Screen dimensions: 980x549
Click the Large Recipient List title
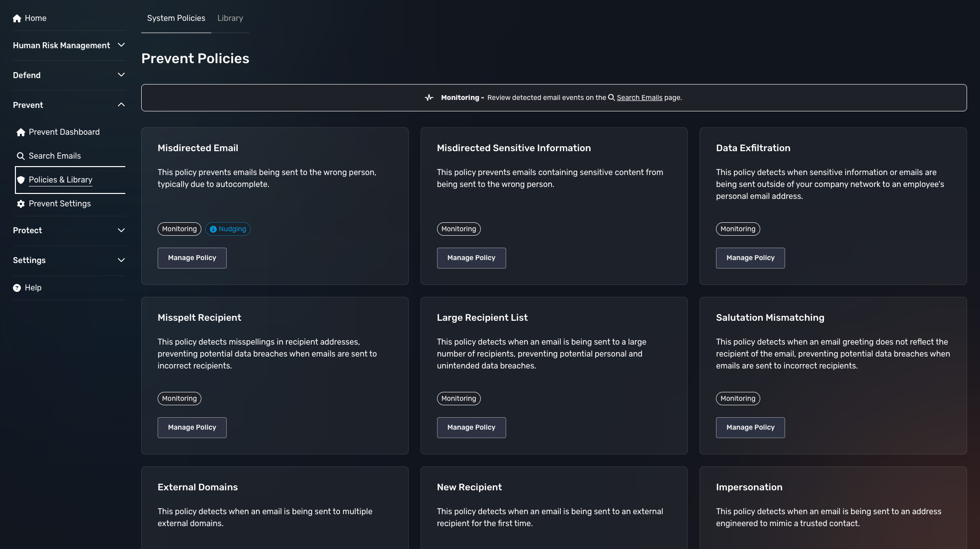tap(482, 318)
